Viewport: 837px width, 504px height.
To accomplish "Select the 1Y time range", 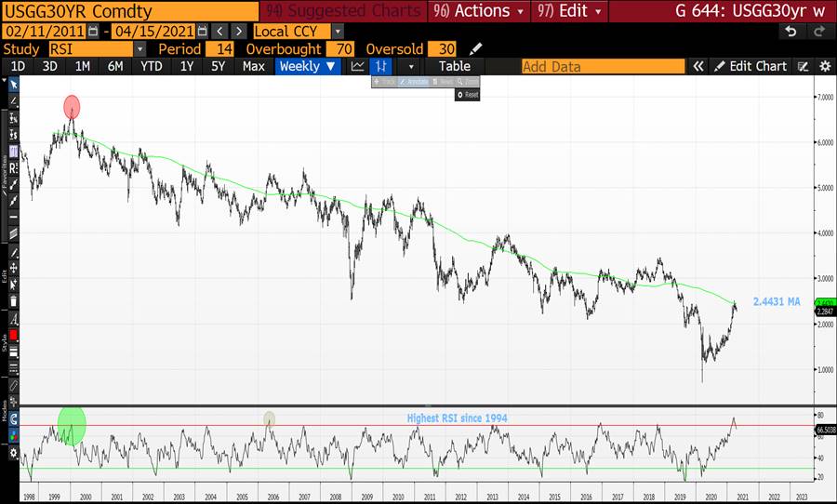I will [187, 66].
